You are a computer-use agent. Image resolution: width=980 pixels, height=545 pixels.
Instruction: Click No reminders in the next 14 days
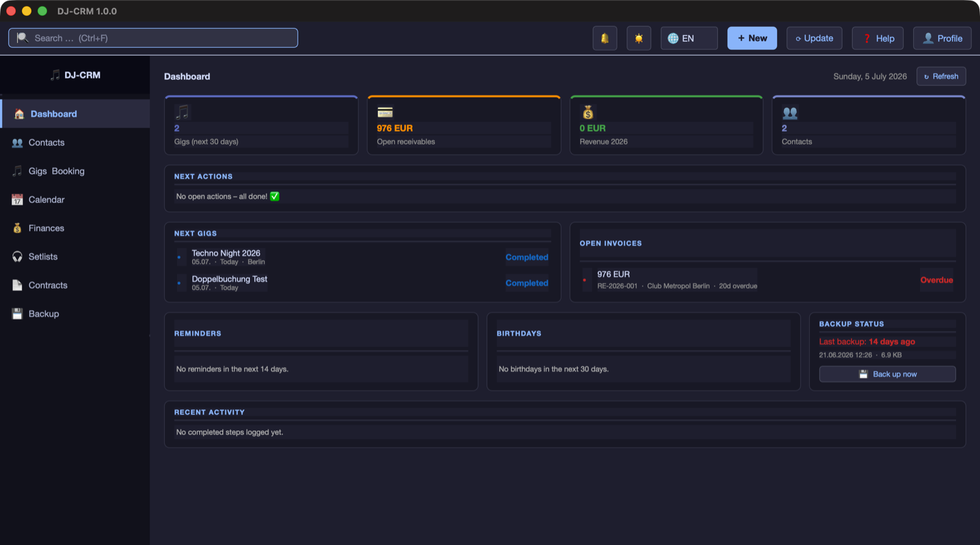click(x=232, y=369)
